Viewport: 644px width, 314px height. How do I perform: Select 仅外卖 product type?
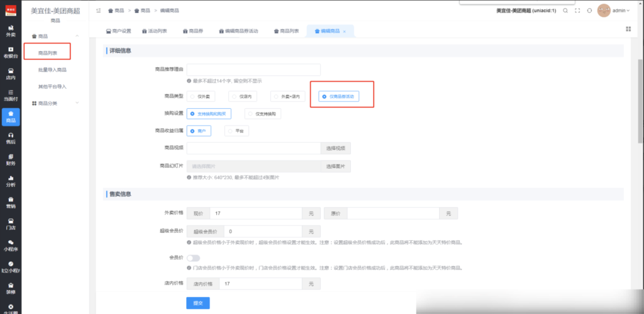[x=201, y=96]
